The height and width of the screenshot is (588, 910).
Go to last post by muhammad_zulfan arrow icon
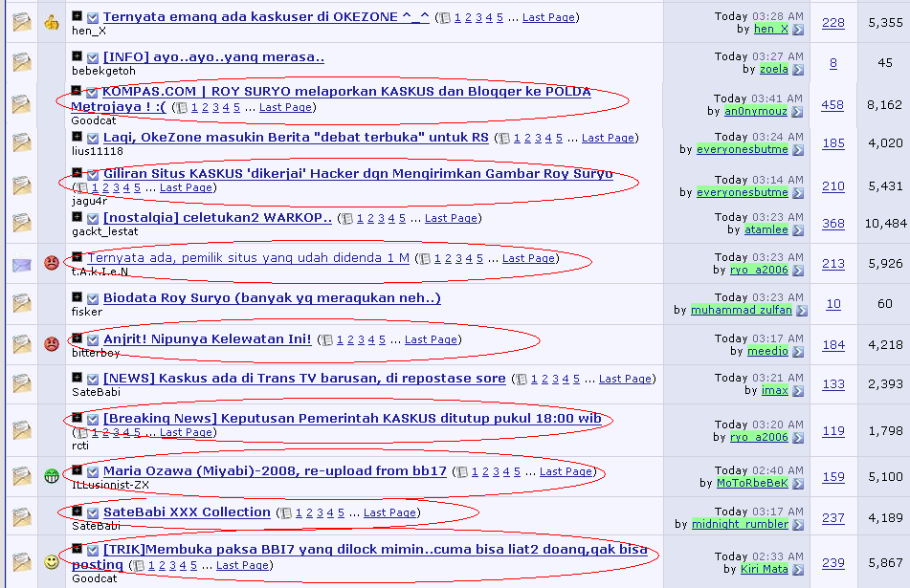[x=802, y=311]
